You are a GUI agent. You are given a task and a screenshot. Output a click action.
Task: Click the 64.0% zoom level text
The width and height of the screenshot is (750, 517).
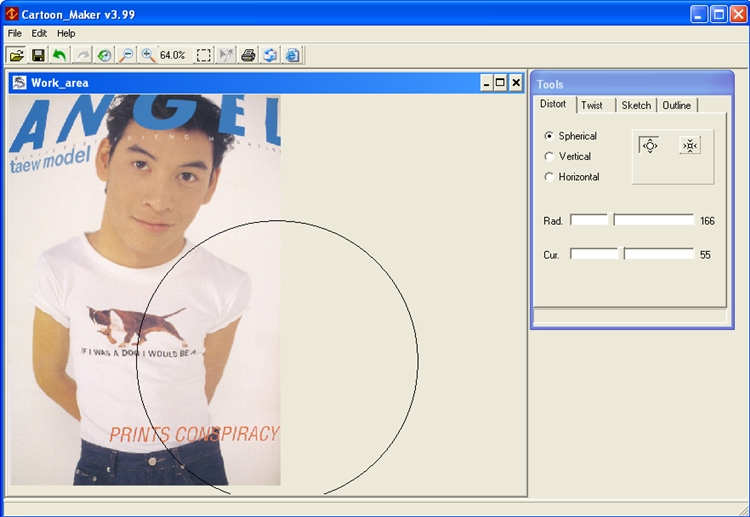pos(173,55)
